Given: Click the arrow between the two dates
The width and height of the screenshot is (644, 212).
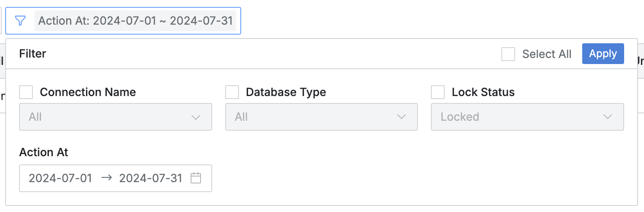Looking at the screenshot, I should click(x=106, y=178).
